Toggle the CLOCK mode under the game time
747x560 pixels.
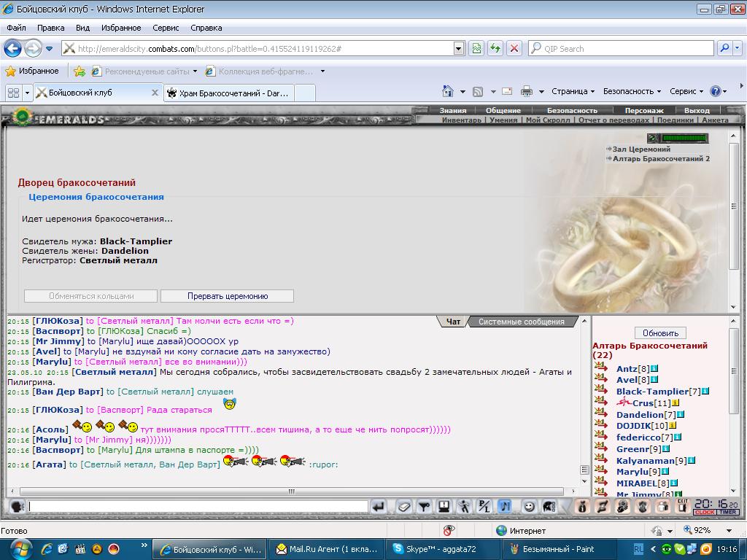click(x=705, y=513)
